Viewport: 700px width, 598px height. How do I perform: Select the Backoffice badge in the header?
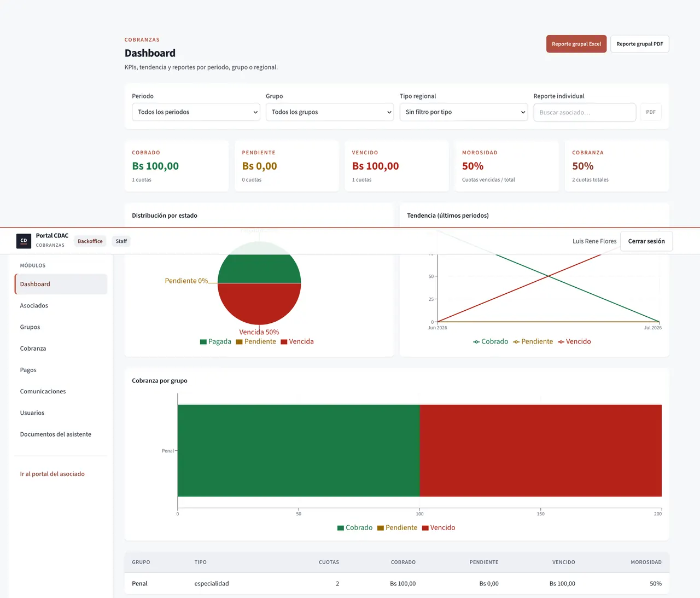[90, 241]
